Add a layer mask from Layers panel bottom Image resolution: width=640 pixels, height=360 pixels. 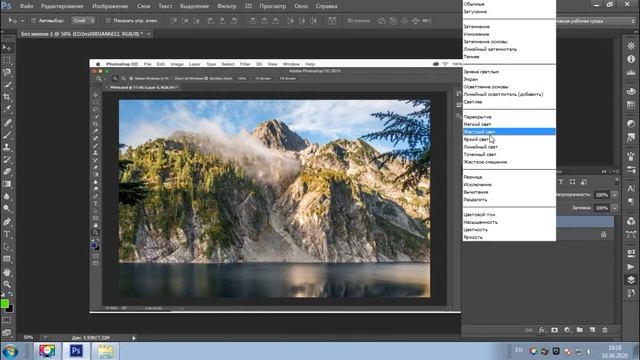[554, 330]
